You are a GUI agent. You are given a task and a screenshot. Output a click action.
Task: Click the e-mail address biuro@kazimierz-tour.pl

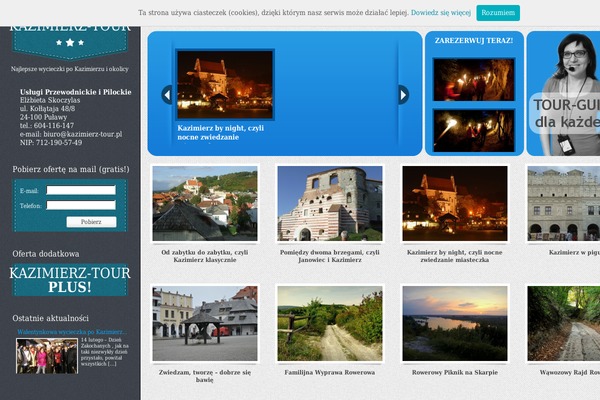[x=83, y=134]
